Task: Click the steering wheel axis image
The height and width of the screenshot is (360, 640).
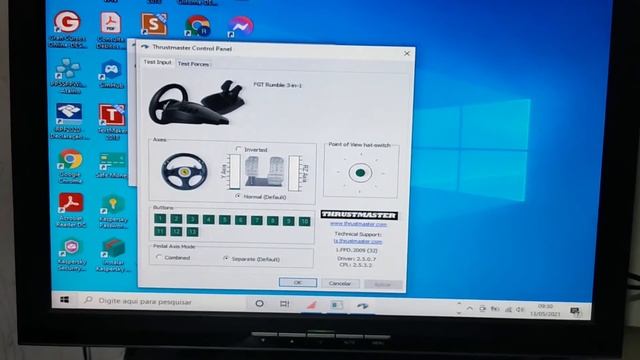Action: pos(184,171)
